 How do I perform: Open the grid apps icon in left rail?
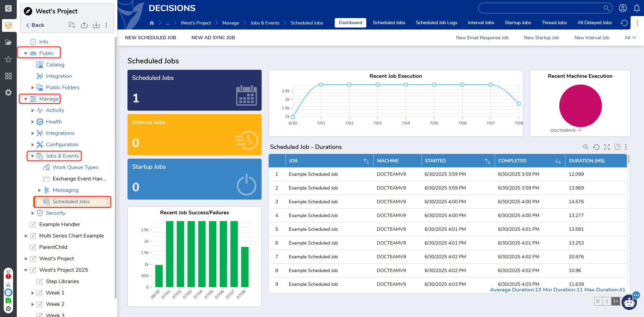point(8,76)
